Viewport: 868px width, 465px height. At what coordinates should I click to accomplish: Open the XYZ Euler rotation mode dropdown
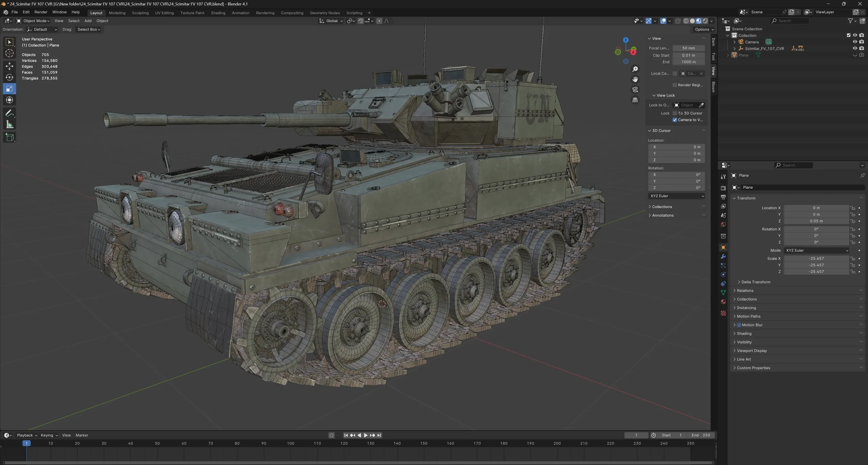816,250
